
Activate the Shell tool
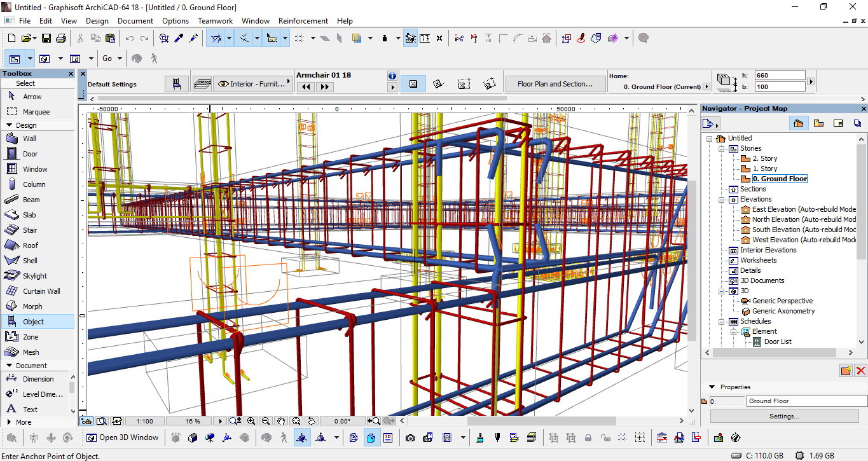point(38,261)
